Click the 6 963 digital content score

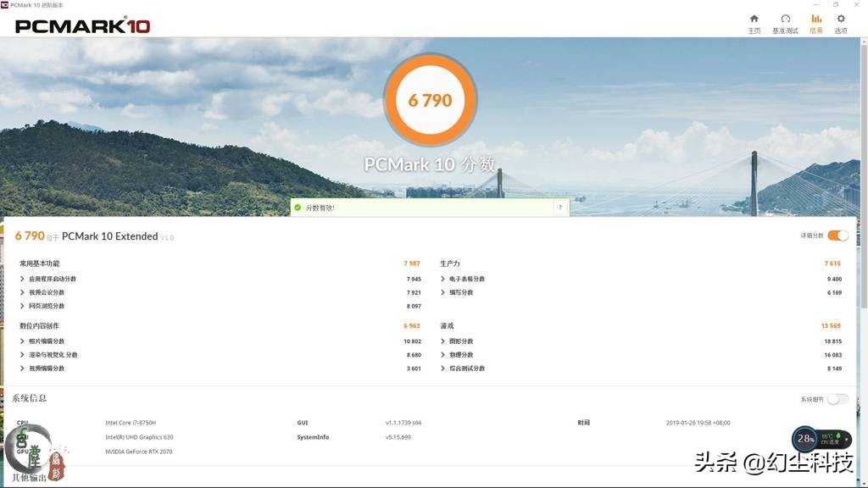pos(412,326)
